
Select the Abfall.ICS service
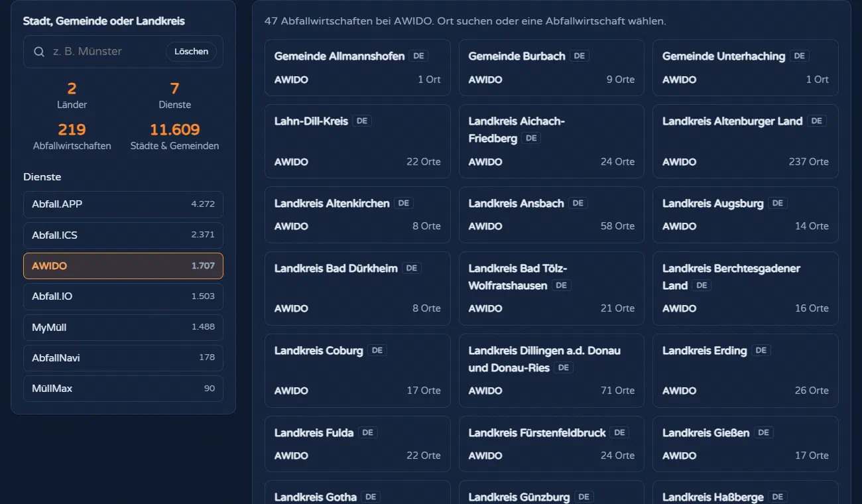[x=123, y=235]
